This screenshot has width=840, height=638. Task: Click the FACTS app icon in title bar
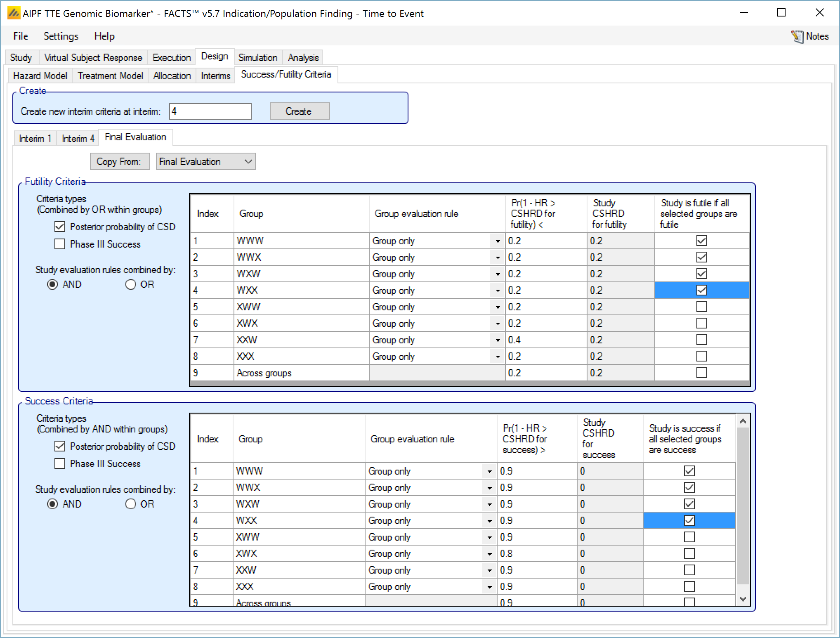click(14, 14)
